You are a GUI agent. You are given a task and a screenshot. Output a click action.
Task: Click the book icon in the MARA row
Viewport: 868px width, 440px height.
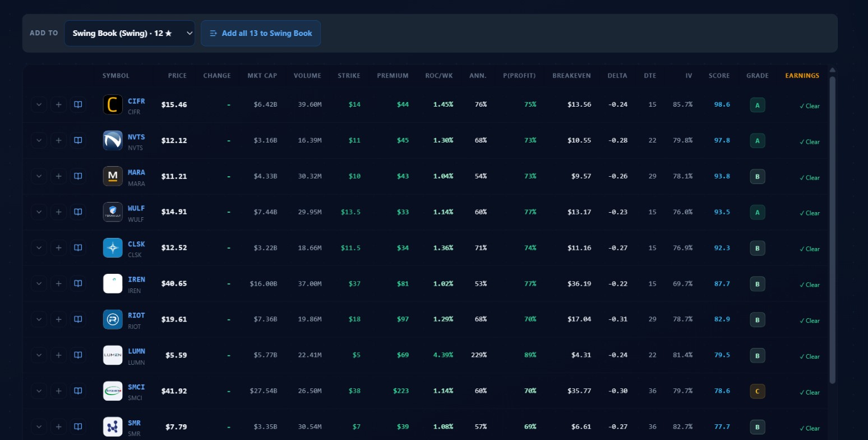pyautogui.click(x=78, y=176)
